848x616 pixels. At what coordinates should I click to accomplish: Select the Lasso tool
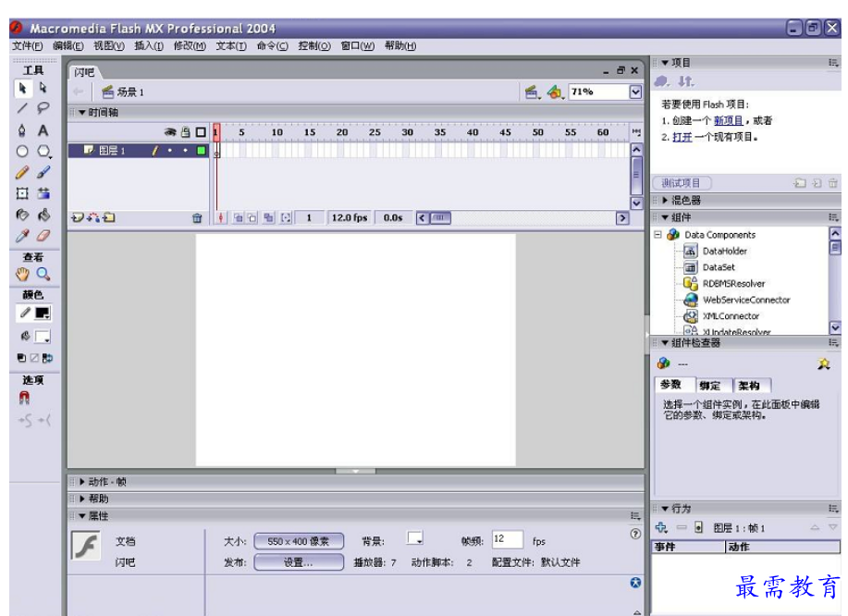click(x=43, y=109)
